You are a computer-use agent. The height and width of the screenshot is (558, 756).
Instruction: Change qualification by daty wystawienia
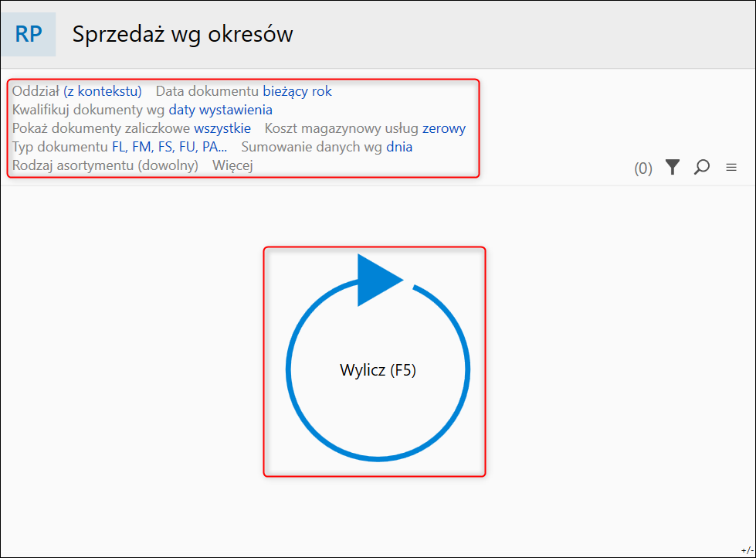[220, 110]
